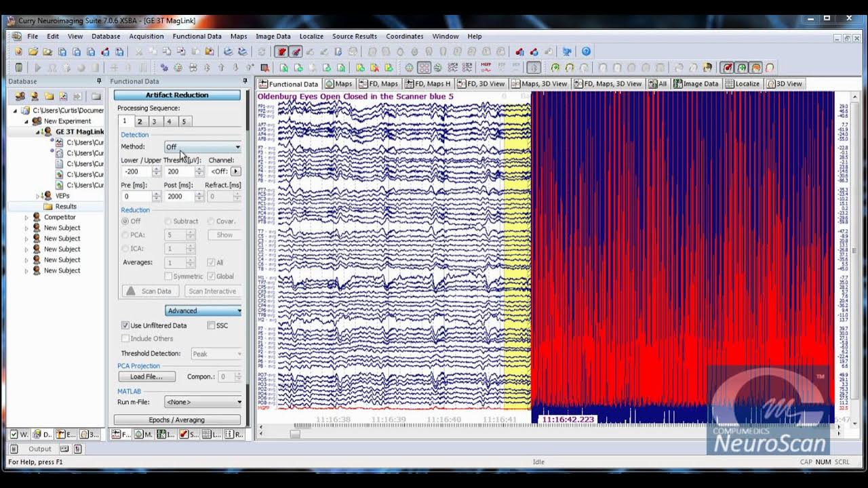
Task: Enable the SSC checkbox
Action: tap(211, 325)
